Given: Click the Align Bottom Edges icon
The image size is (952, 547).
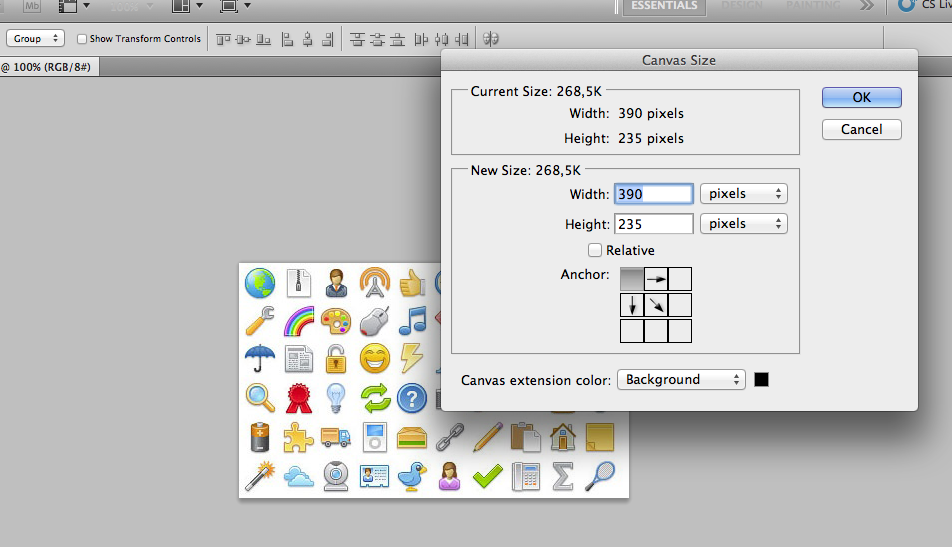Looking at the screenshot, I should coord(264,39).
